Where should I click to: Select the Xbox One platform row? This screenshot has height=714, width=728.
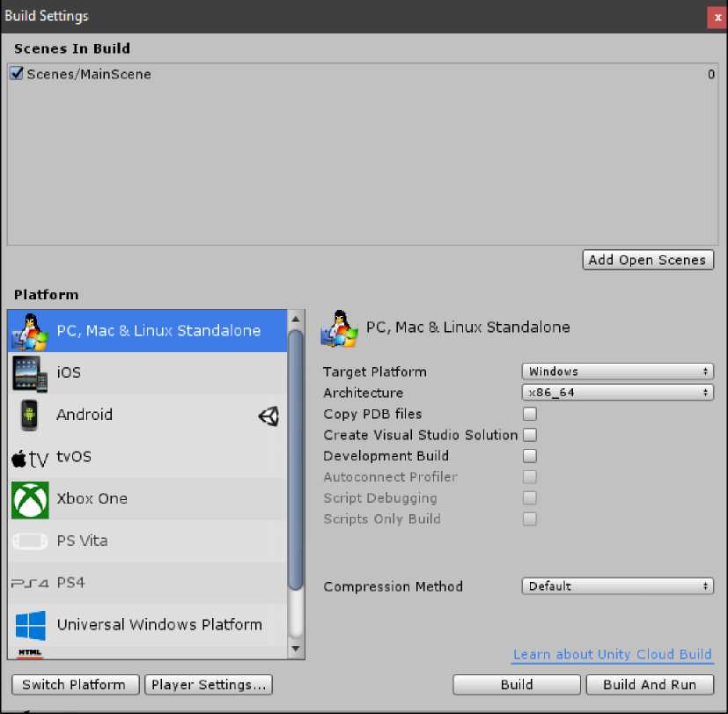tap(148, 499)
